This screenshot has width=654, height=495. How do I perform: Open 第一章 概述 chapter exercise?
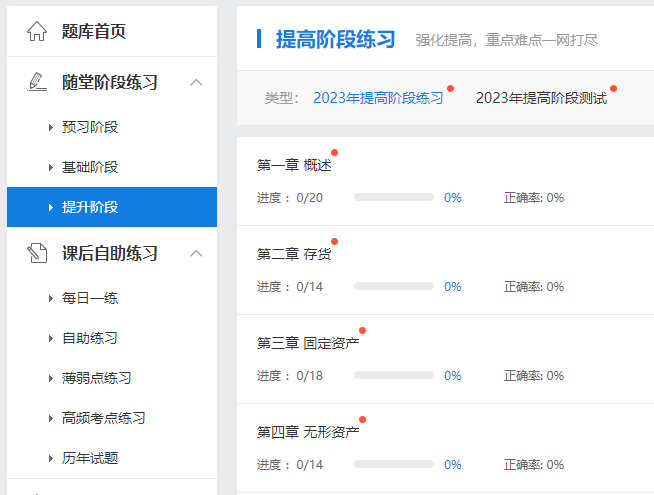(x=294, y=165)
